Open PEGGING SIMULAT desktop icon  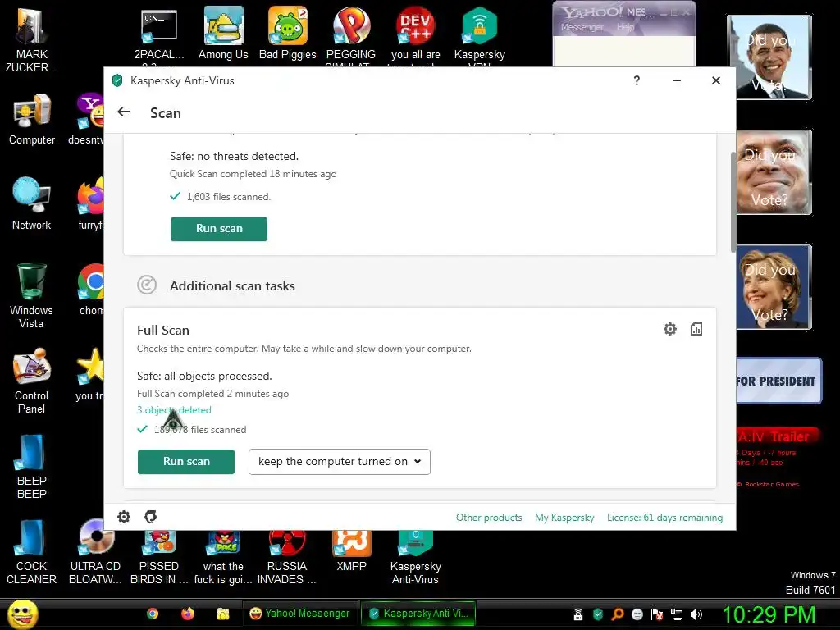point(351,36)
